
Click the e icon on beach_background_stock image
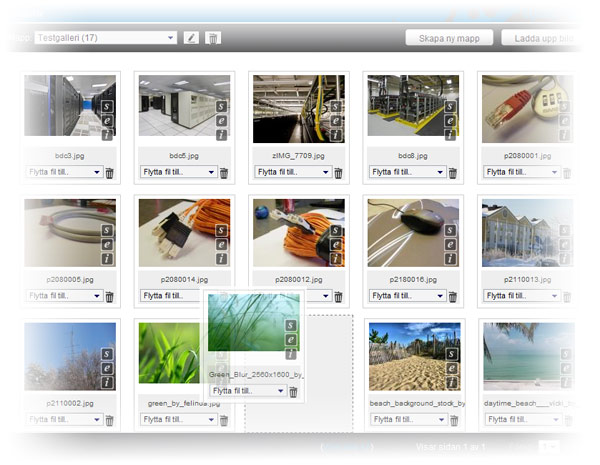point(452,369)
